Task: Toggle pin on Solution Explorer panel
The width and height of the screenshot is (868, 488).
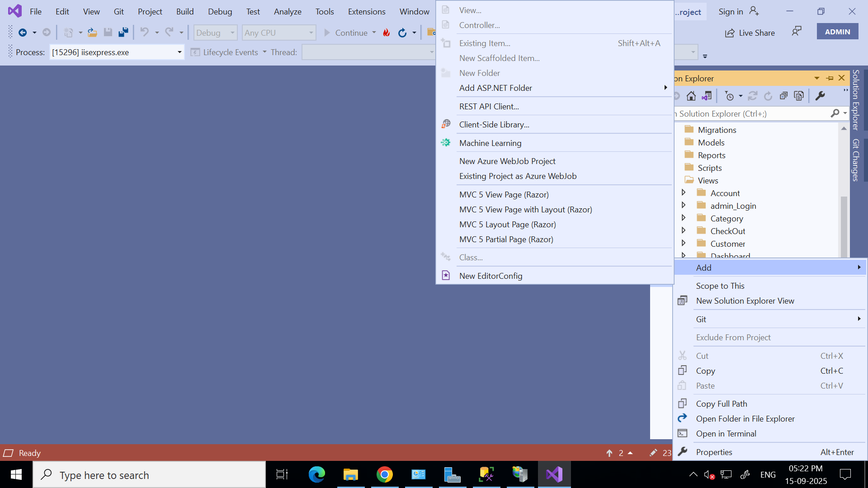Action: [x=830, y=78]
